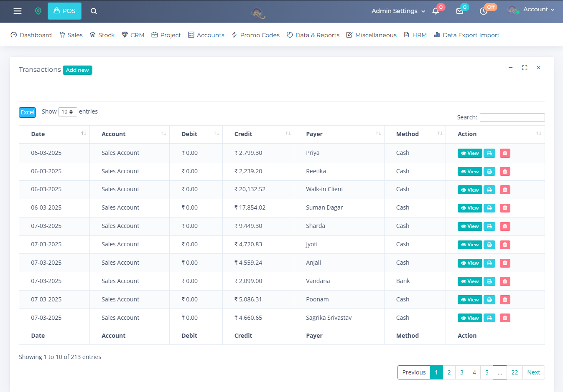563x392 pixels.
Task: Open the Stock menu
Action: point(102,35)
